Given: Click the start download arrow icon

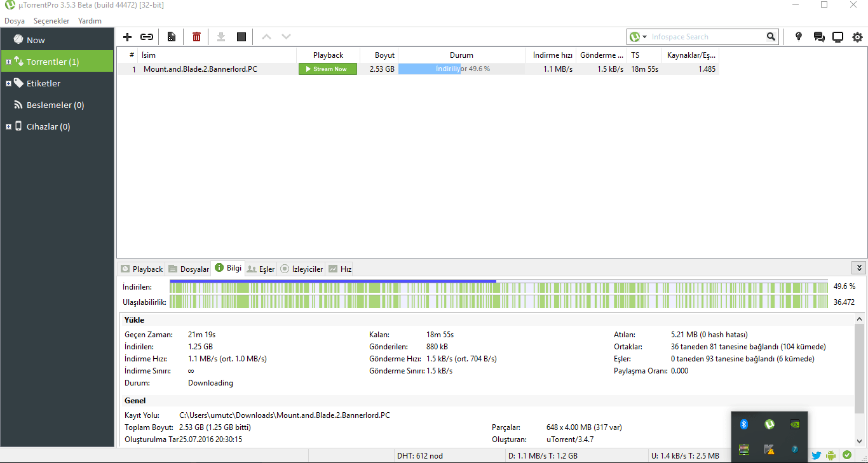Looking at the screenshot, I should 221,37.
